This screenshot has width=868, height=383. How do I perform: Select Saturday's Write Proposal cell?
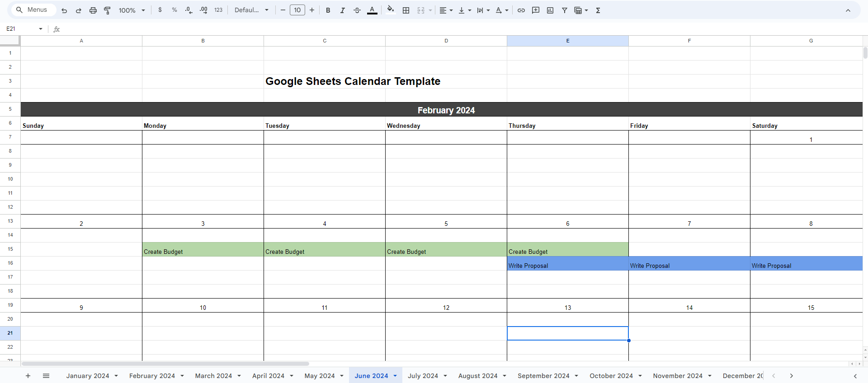(807, 263)
